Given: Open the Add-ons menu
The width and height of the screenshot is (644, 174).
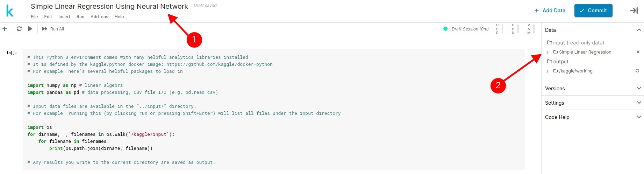Looking at the screenshot, I should pyautogui.click(x=99, y=17).
